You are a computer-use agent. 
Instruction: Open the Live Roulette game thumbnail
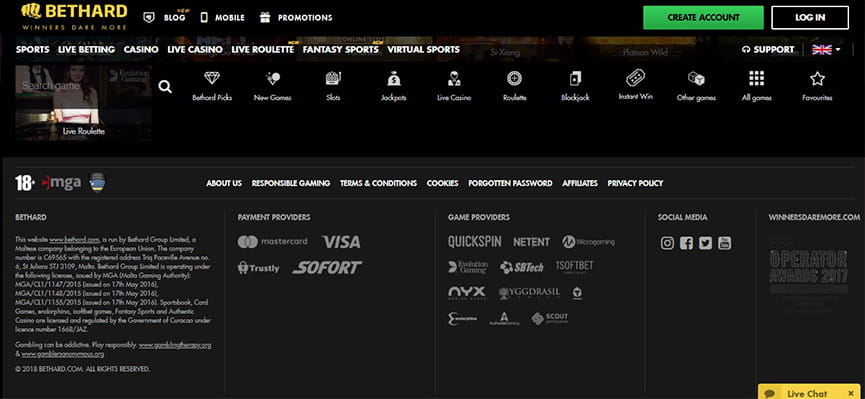(x=83, y=103)
